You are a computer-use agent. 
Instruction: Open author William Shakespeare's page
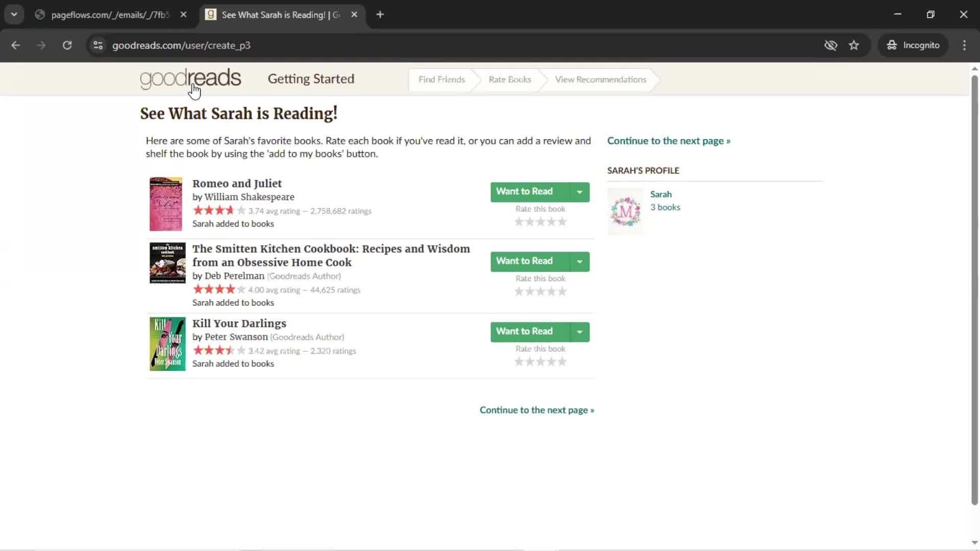coord(249,197)
